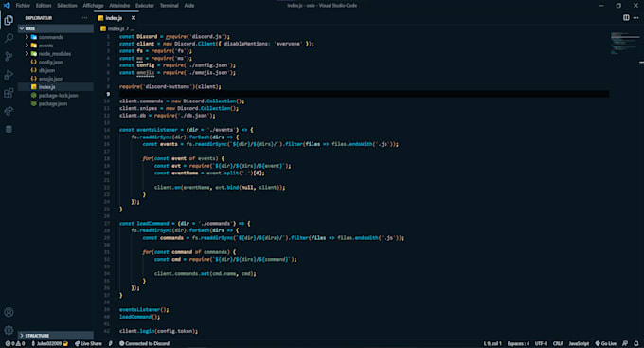This screenshot has height=348, width=644.
Task: Click the CRLF end of line indicator
Action: coord(558,343)
